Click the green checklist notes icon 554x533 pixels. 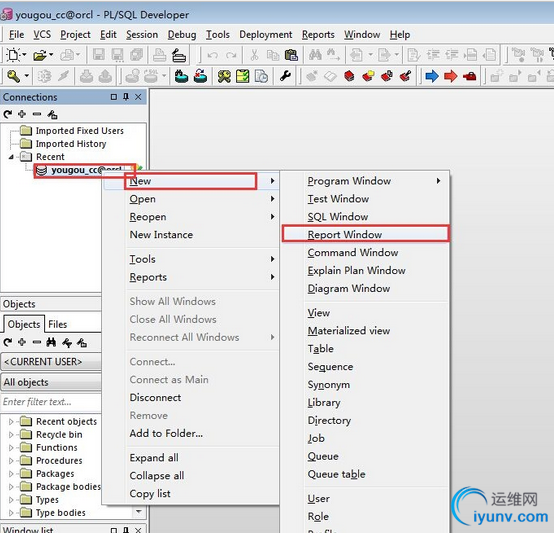(243, 76)
